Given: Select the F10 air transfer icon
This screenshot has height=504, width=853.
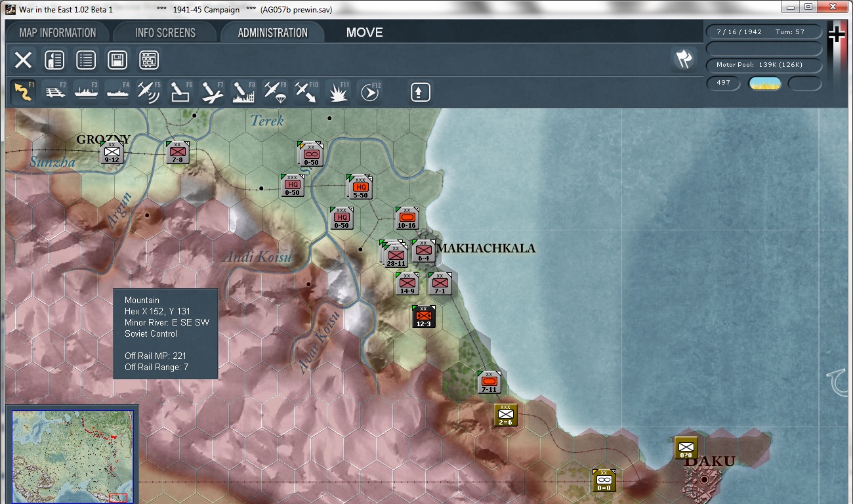Looking at the screenshot, I should point(306,92).
